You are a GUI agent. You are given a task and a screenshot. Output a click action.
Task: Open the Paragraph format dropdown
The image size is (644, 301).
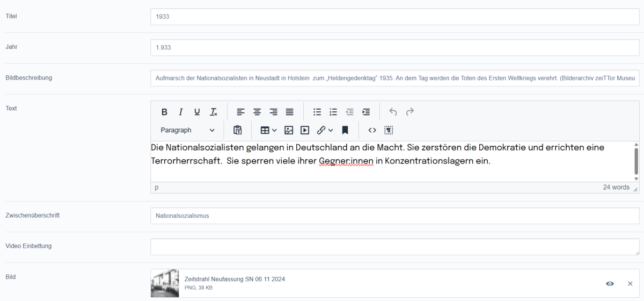[x=187, y=130]
